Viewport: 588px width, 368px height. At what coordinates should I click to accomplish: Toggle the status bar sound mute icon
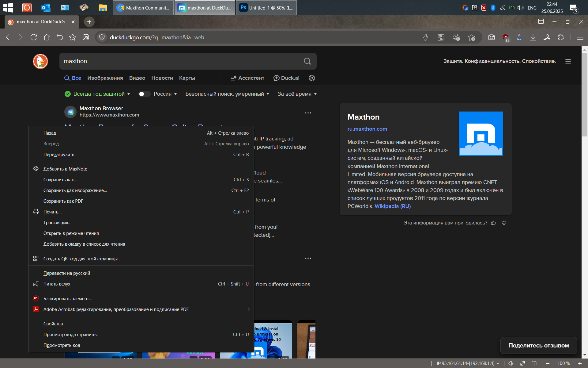point(511,363)
